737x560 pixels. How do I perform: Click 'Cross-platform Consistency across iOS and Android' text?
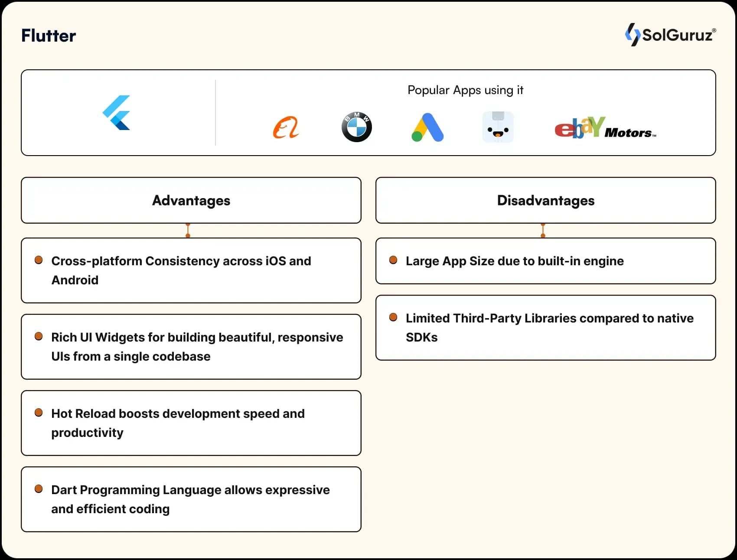click(x=181, y=270)
